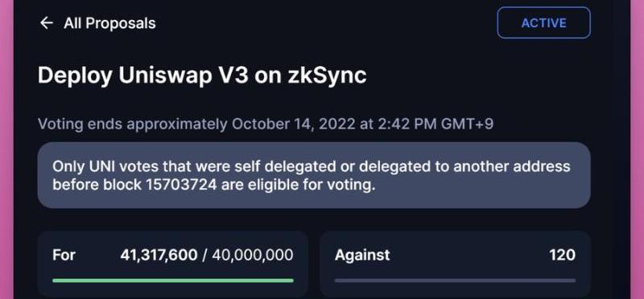Viewport: 644px width, 299px height.
Task: Click the pink background left of panel
Action: pyautogui.click(x=6, y=149)
